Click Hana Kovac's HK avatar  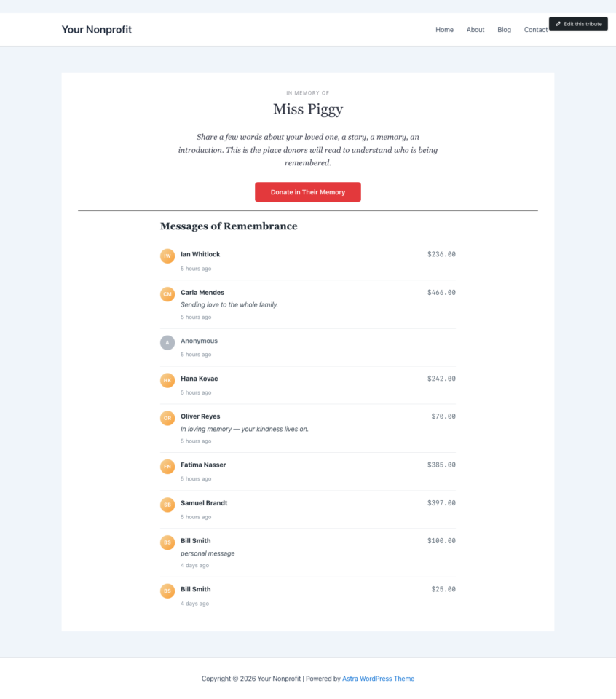[x=167, y=380]
